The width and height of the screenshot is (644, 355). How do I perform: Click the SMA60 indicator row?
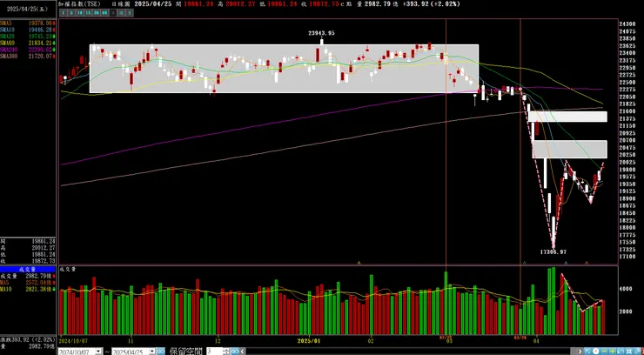pos(28,43)
